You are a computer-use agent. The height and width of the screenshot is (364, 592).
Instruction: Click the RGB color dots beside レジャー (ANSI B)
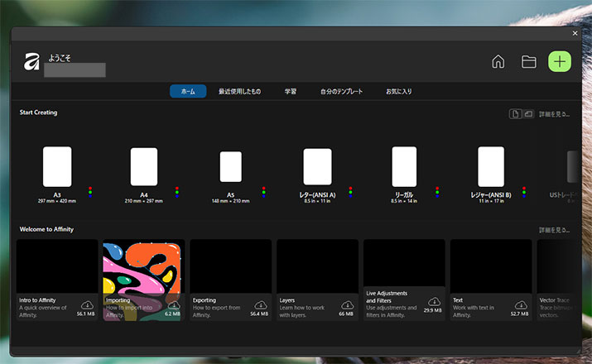pyautogui.click(x=524, y=192)
